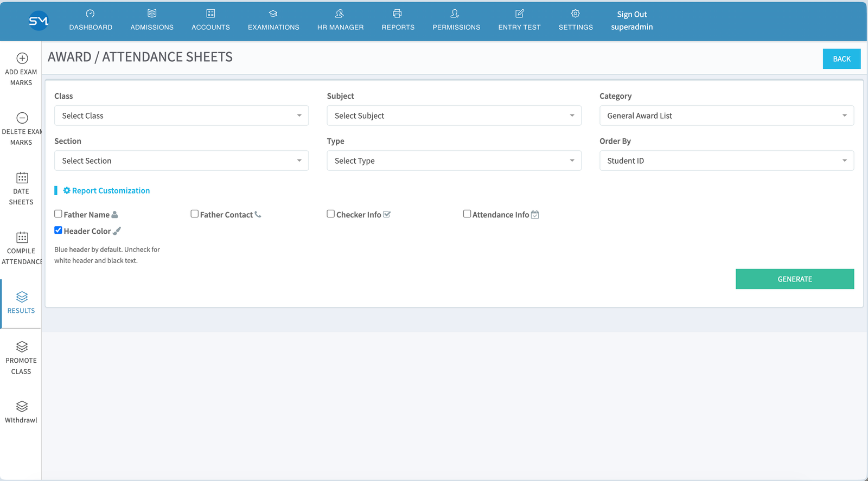The height and width of the screenshot is (481, 868).
Task: Open the Permissions user icon
Action: coord(455,14)
